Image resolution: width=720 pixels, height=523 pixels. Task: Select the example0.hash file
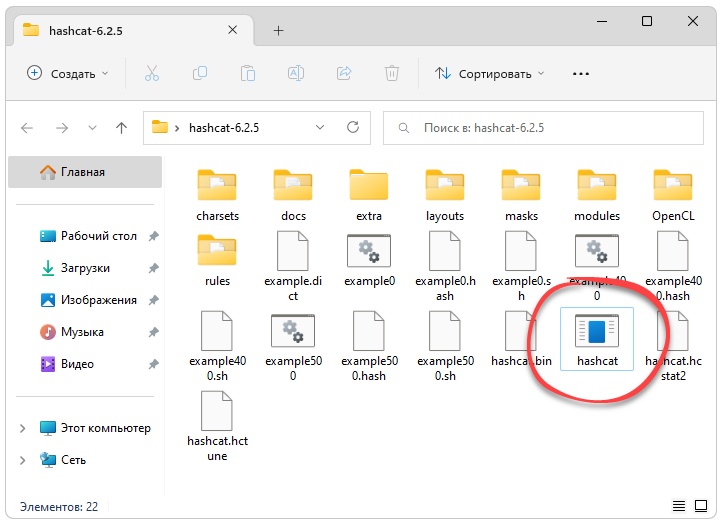(445, 266)
